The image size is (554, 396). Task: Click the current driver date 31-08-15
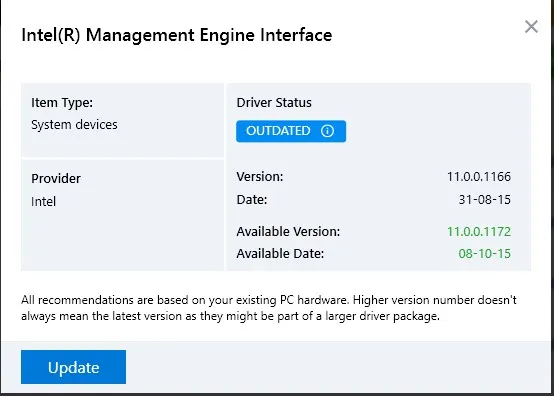pyautogui.click(x=484, y=200)
